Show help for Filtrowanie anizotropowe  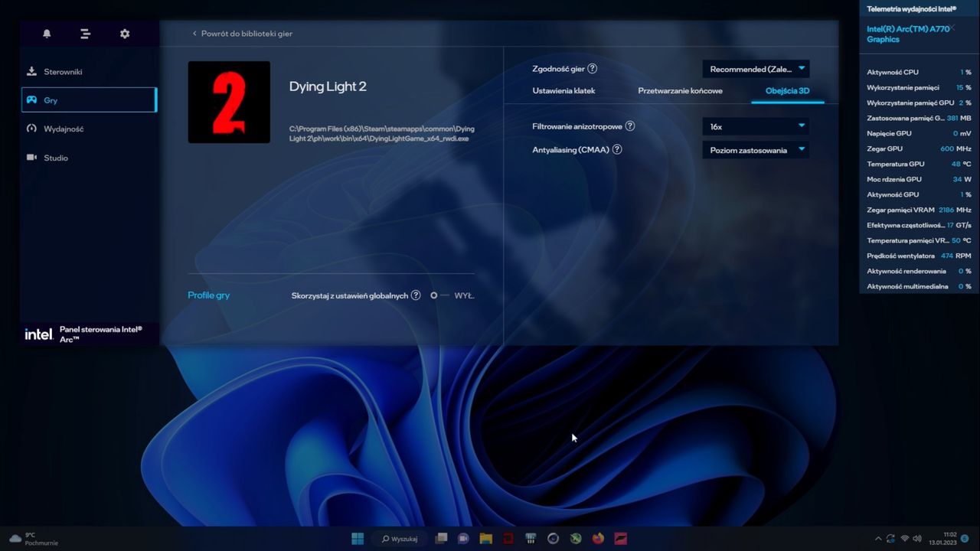tap(630, 126)
